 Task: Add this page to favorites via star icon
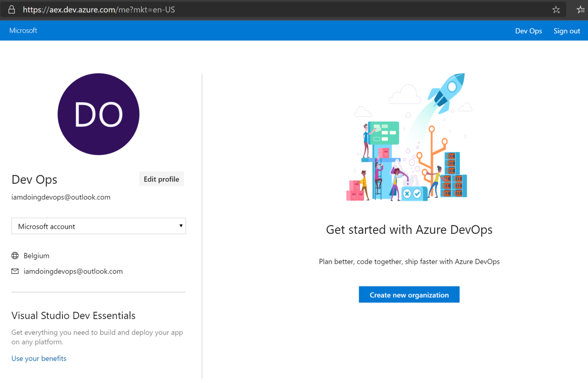point(556,10)
